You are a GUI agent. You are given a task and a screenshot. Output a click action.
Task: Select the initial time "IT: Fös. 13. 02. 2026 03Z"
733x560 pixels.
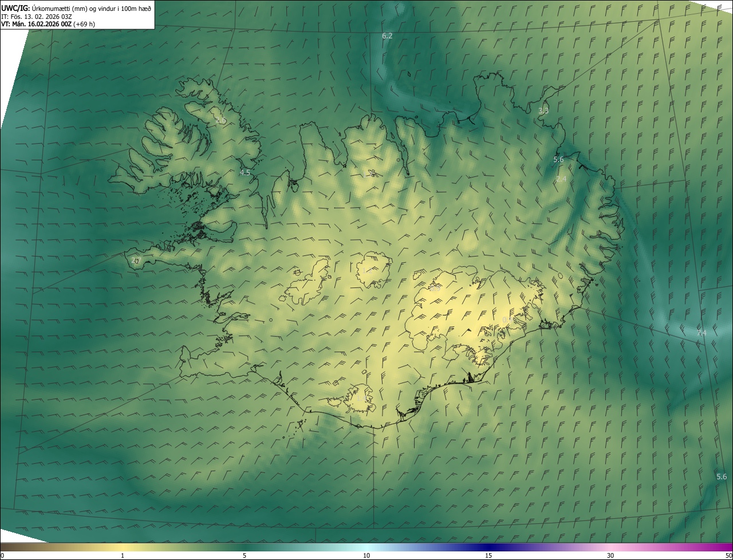pyautogui.click(x=36, y=16)
